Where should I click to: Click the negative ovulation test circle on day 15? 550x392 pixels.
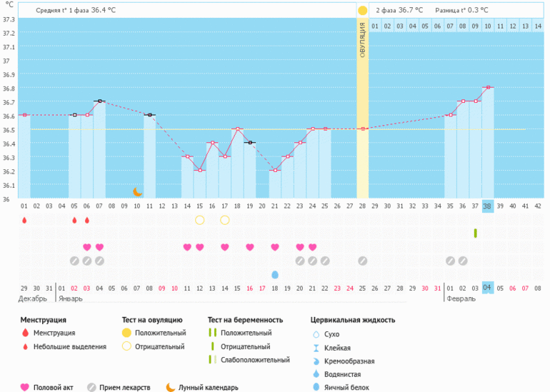click(200, 220)
